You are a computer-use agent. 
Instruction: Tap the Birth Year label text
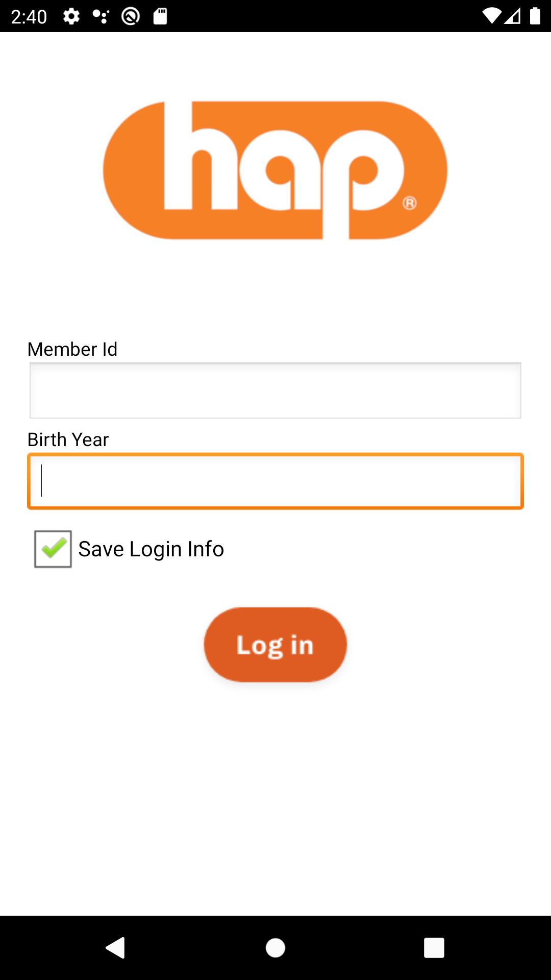click(68, 440)
